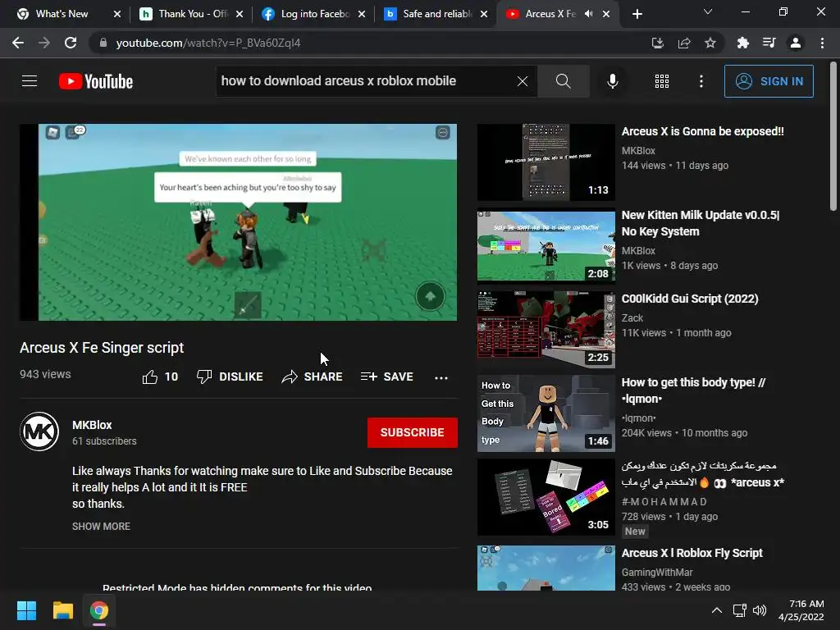Click the install app icon in address bar
Viewport: 840px width, 630px height.
(657, 43)
